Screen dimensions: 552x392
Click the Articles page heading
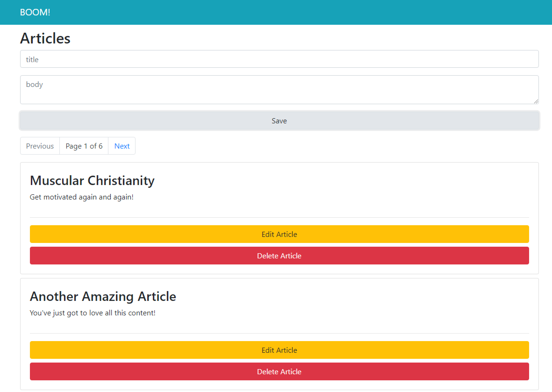[x=45, y=38]
